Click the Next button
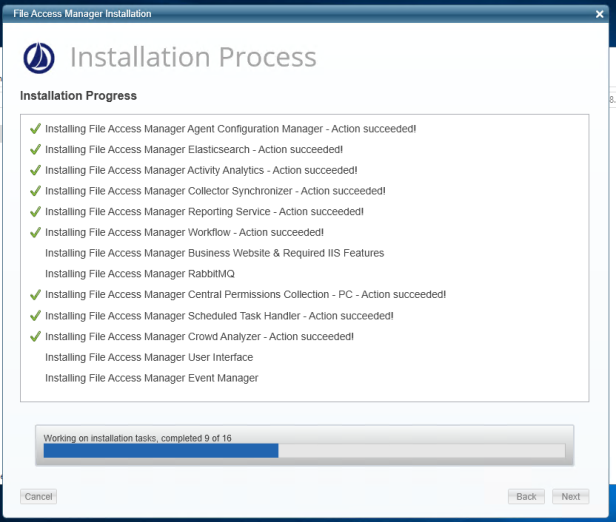This screenshot has width=616, height=522. [570, 496]
